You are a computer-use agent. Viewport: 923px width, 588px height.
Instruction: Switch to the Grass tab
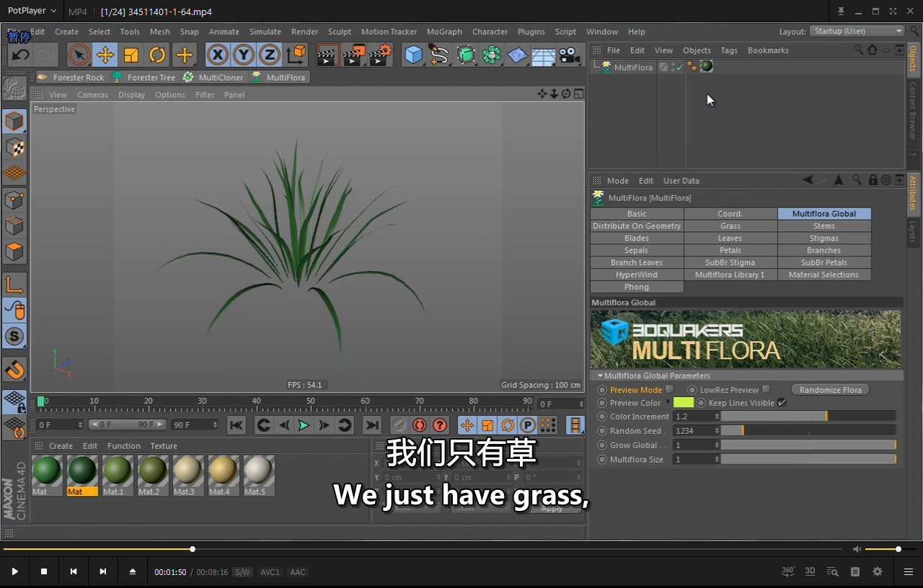pos(730,226)
